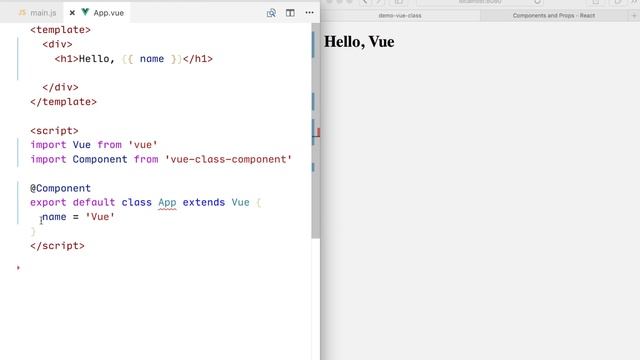The image size is (640, 360).
Task: Switch to the main.js editor tab
Action: click(x=38, y=13)
